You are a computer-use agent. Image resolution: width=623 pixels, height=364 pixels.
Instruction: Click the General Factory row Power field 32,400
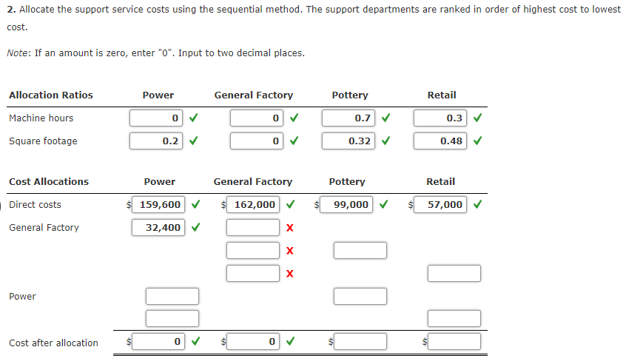(x=158, y=227)
